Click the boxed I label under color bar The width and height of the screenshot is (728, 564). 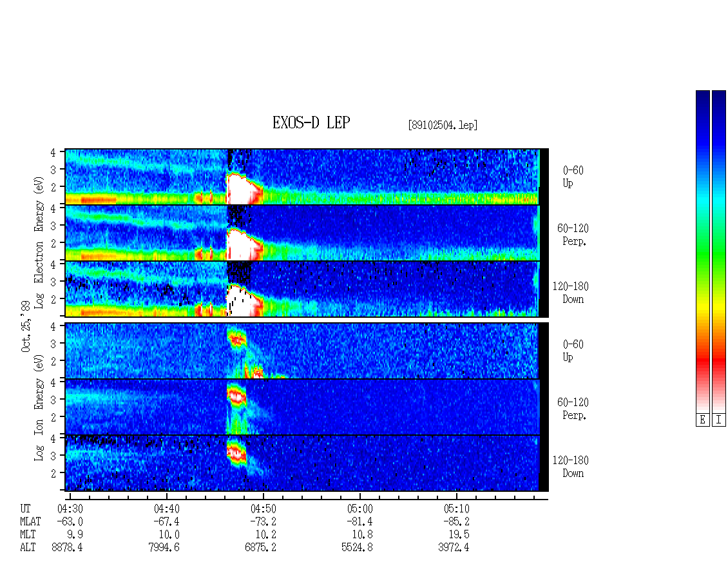719,420
